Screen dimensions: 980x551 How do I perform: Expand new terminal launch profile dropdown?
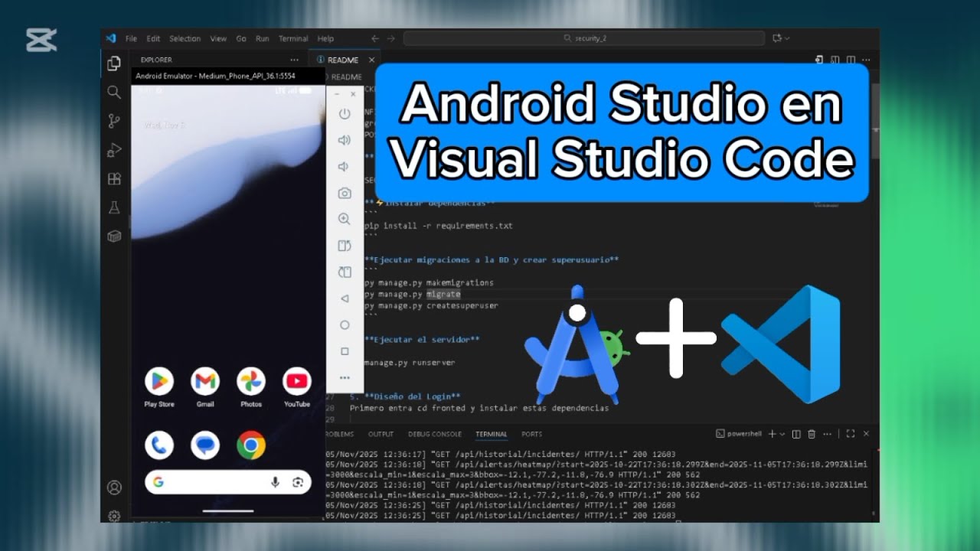click(782, 434)
